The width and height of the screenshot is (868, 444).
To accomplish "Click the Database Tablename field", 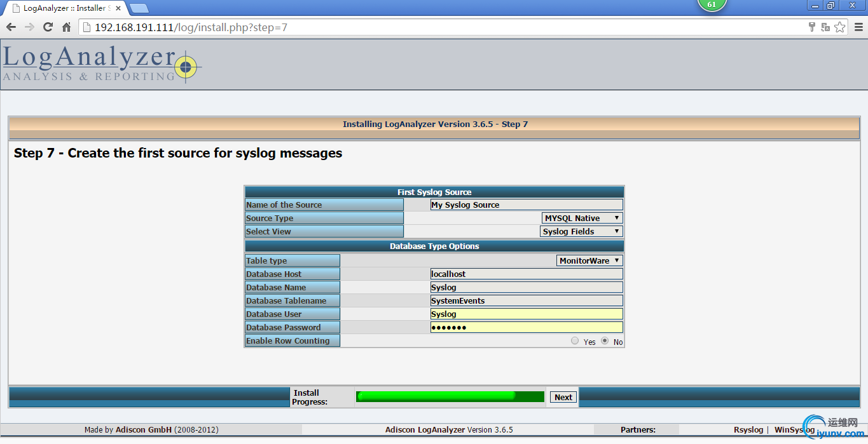I will (527, 300).
